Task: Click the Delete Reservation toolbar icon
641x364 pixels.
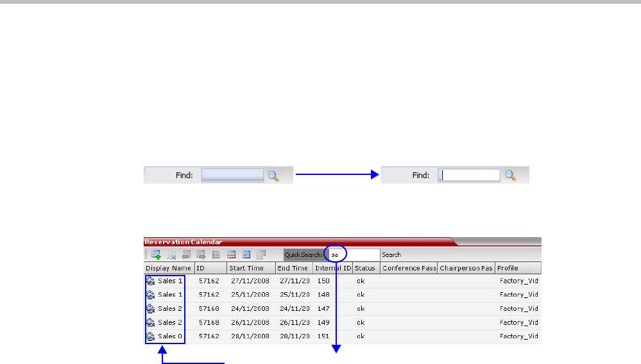Action: coord(171,254)
